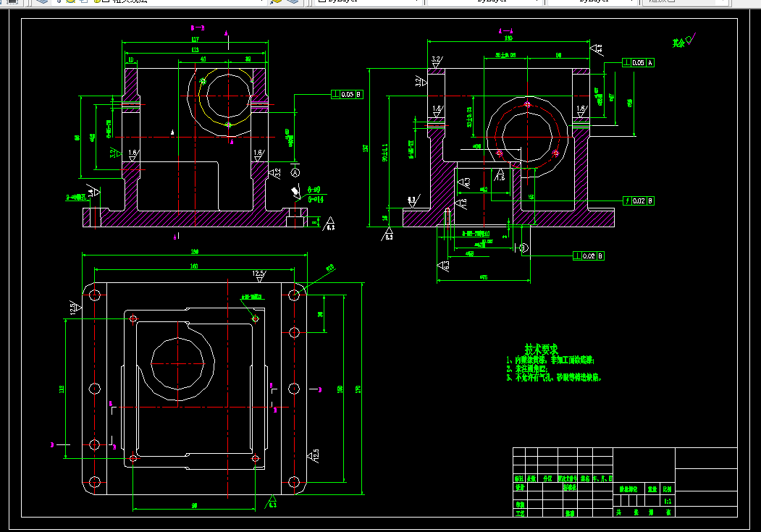Select the circled datum B symbol
This screenshot has height=532, width=761.
[x=524, y=248]
